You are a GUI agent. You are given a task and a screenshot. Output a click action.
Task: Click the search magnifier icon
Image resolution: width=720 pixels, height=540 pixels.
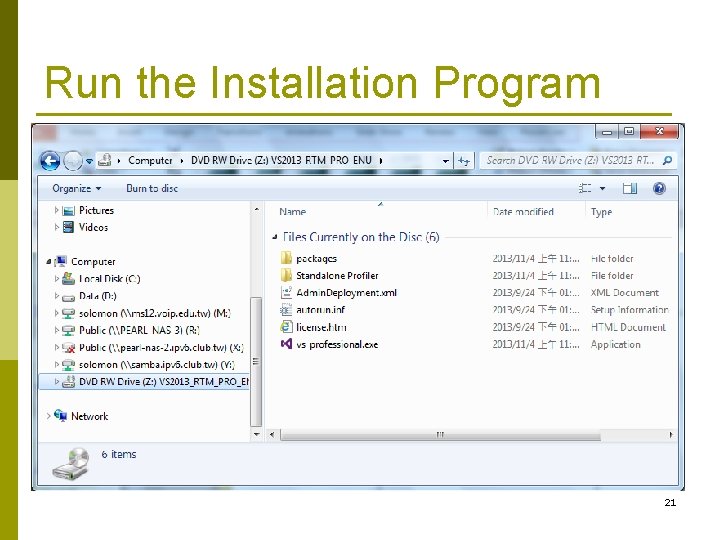(x=668, y=160)
